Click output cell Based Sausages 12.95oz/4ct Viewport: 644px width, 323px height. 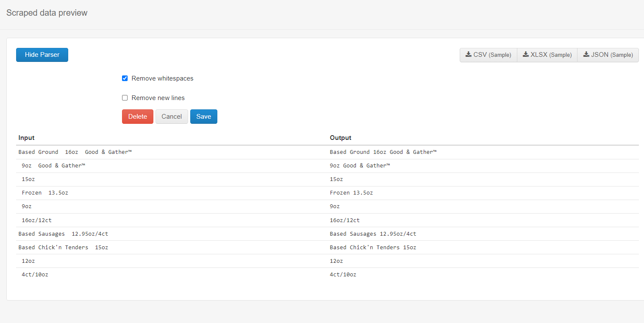[373, 234]
